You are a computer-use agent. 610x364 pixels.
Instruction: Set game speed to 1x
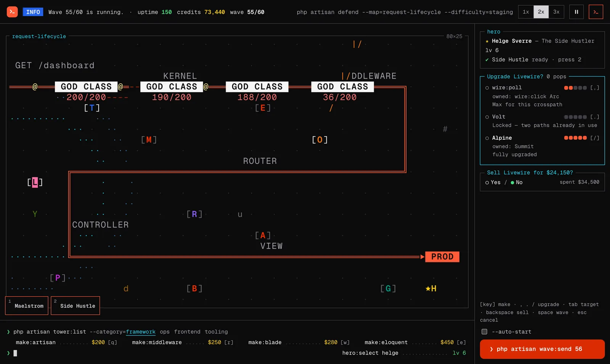tap(526, 12)
